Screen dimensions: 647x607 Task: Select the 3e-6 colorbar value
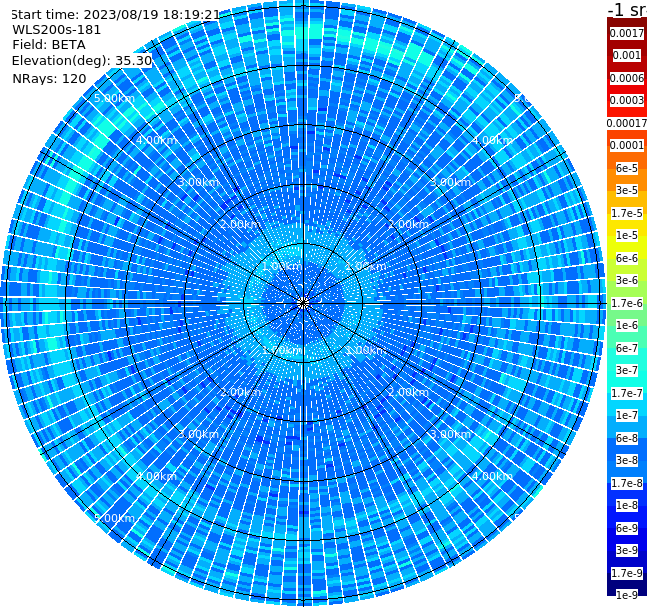pyautogui.click(x=627, y=280)
